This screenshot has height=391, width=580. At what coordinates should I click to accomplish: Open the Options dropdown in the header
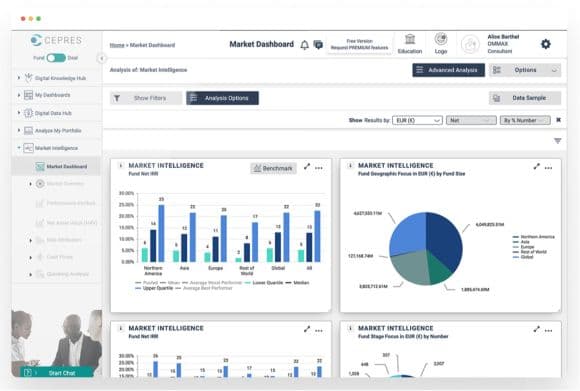click(525, 70)
